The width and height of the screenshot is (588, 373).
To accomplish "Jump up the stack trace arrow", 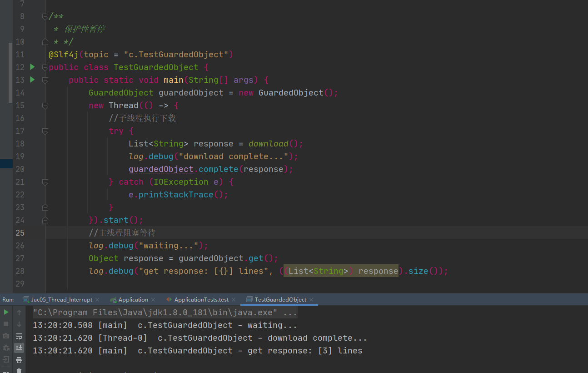I will pos(19,313).
